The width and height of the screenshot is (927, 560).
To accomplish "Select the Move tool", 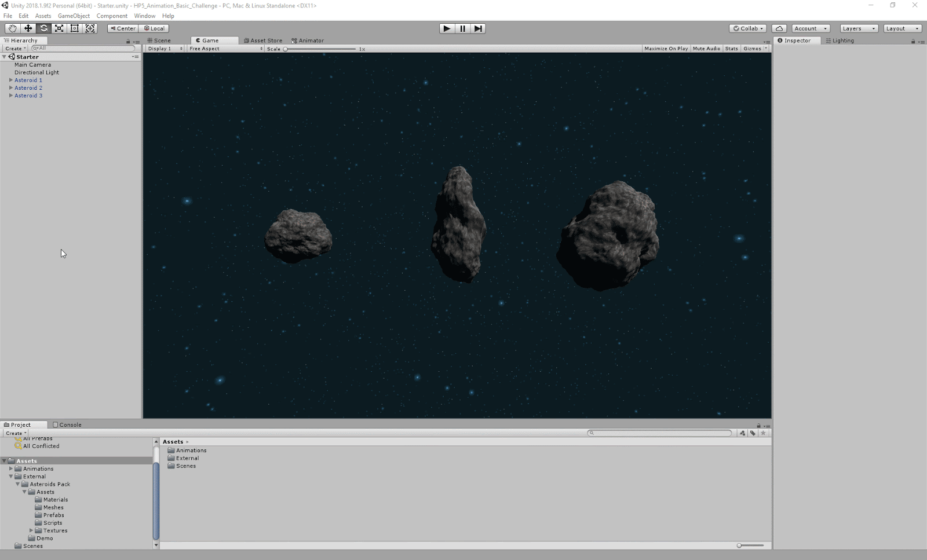I will pyautogui.click(x=28, y=28).
